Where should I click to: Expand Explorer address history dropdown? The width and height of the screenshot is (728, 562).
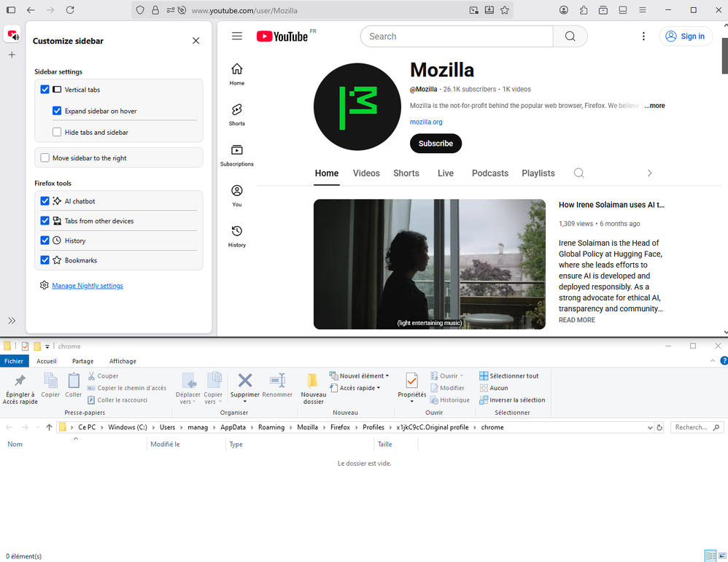coord(650,427)
